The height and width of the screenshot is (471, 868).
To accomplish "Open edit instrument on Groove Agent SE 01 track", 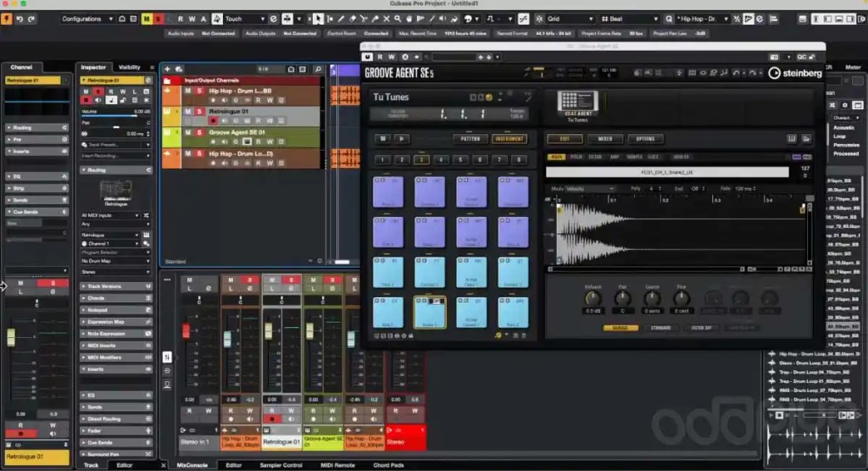I will [247, 141].
